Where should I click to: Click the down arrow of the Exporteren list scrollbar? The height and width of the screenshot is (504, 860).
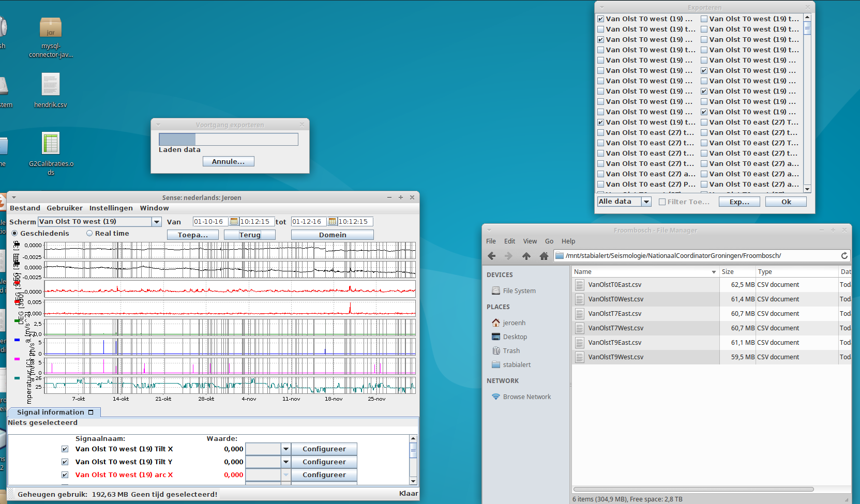[x=807, y=189]
